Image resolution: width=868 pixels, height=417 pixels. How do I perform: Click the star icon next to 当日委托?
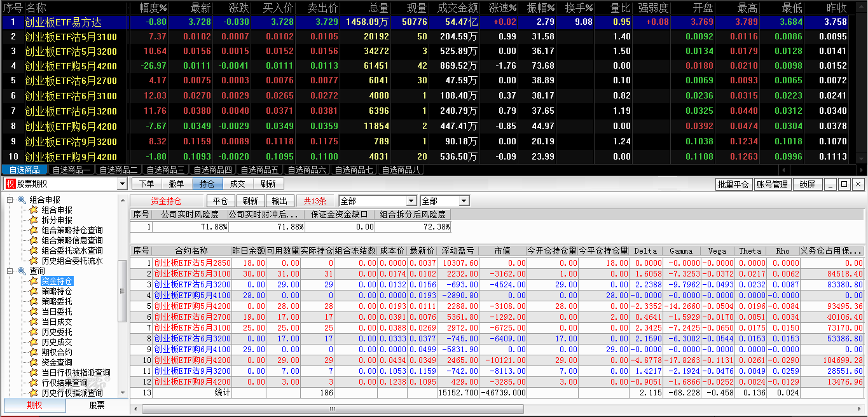click(34, 311)
